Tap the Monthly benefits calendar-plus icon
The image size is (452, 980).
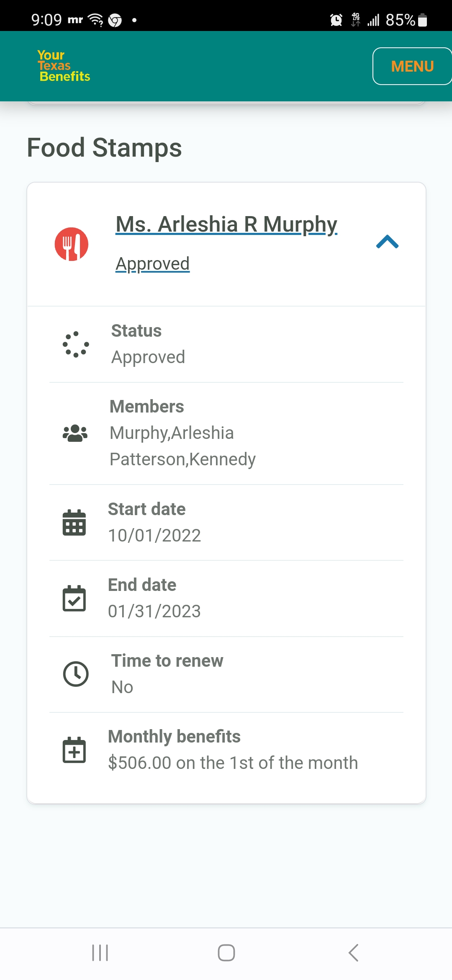click(x=74, y=750)
